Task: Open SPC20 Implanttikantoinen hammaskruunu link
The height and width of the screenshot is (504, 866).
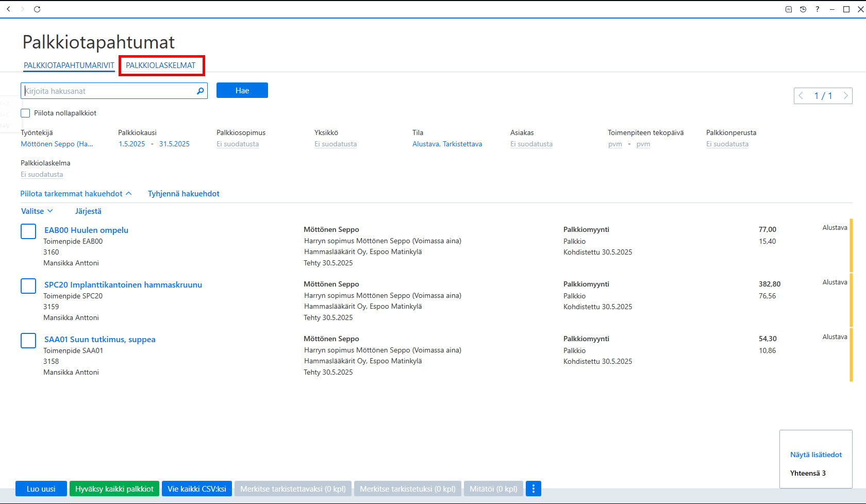Action: [123, 285]
